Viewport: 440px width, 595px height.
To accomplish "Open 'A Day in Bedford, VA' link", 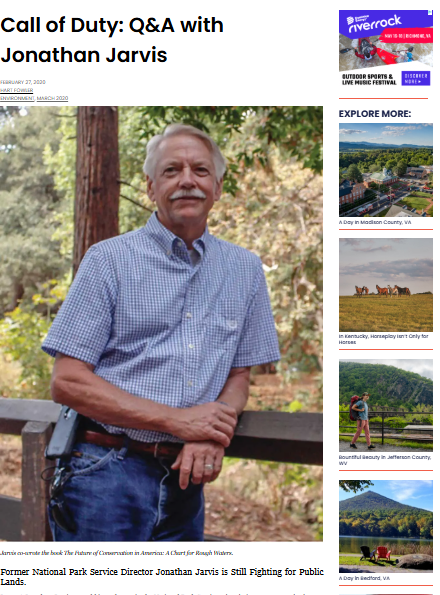I will (x=364, y=578).
